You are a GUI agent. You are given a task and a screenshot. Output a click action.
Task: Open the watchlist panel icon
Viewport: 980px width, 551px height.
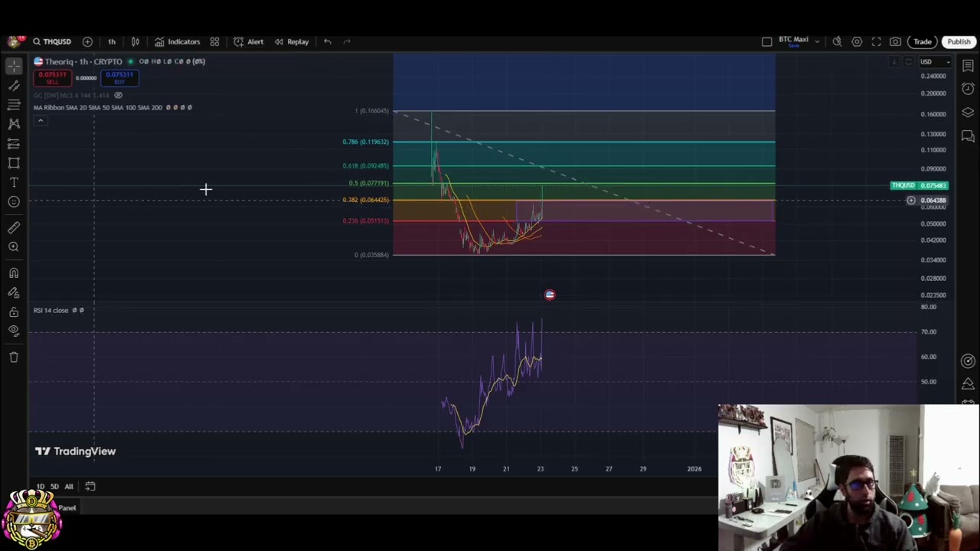point(968,67)
